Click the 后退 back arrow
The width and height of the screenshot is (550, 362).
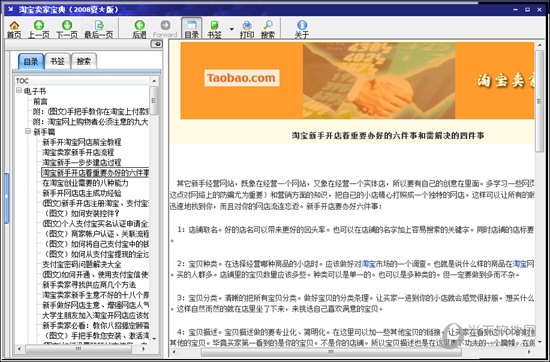139,29
